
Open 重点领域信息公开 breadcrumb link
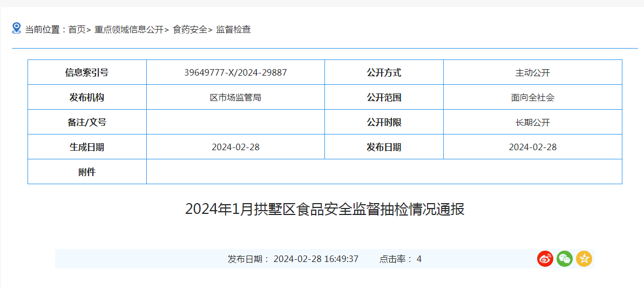[x=129, y=30]
